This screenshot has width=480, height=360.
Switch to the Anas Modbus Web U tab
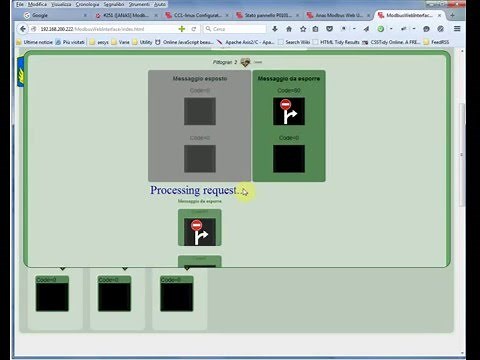pyautogui.click(x=338, y=15)
